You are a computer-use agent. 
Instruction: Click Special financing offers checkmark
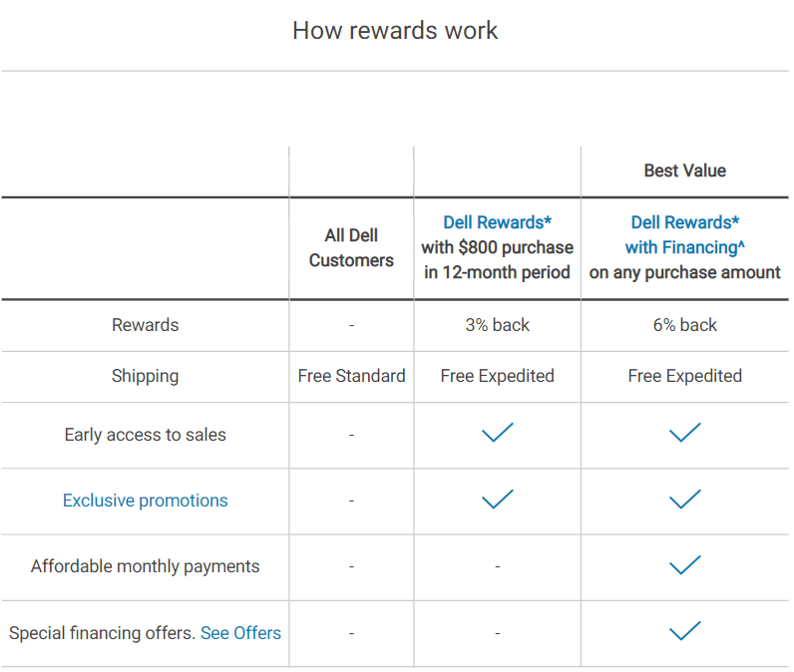684,631
